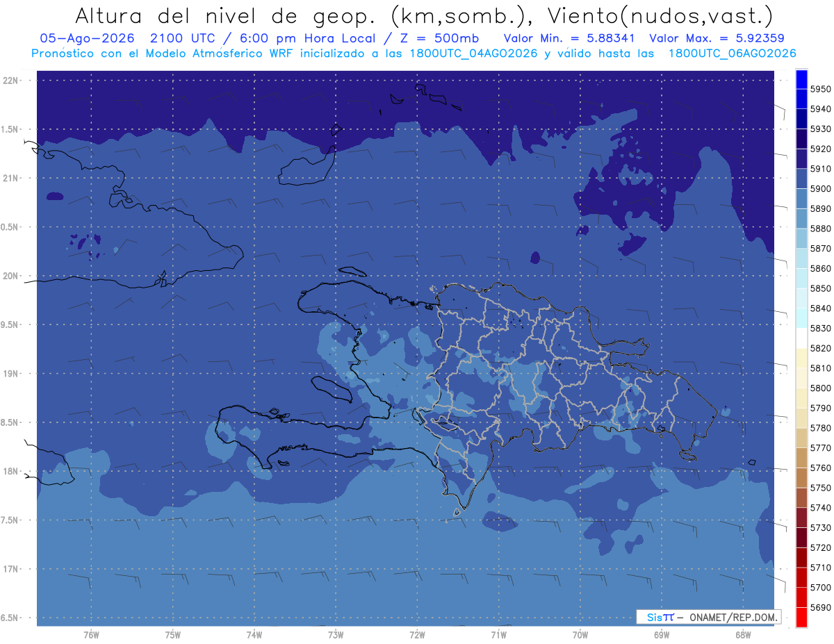Click the "22N" latitude label

point(10,80)
